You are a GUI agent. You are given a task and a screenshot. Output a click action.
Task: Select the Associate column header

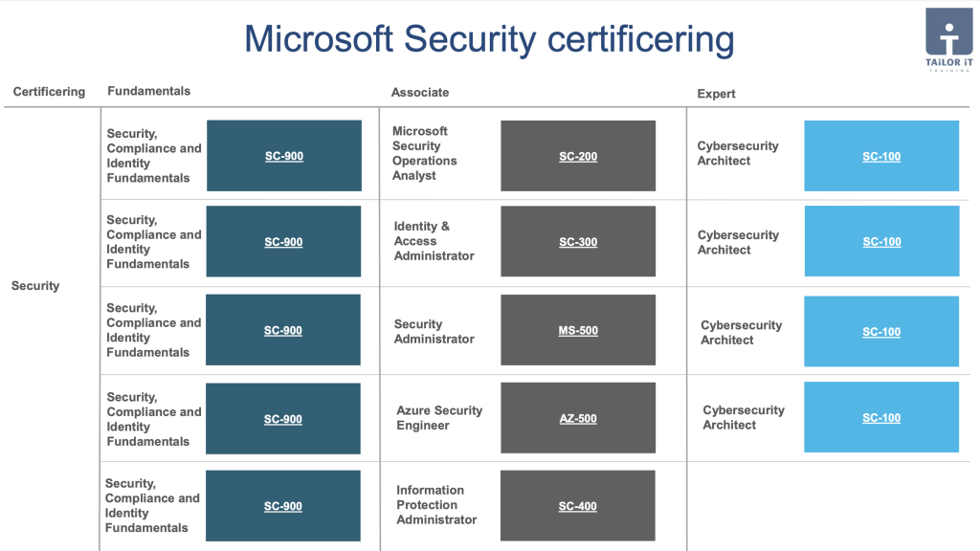click(420, 93)
